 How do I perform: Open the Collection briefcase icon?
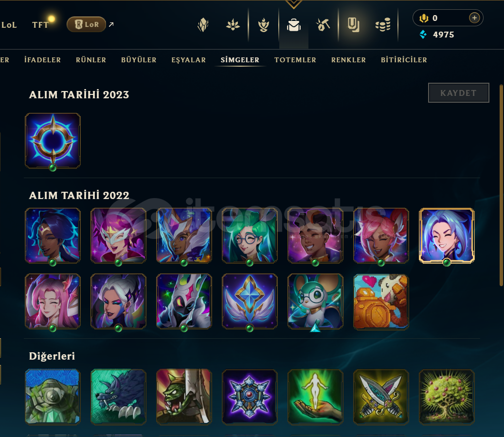pos(294,25)
